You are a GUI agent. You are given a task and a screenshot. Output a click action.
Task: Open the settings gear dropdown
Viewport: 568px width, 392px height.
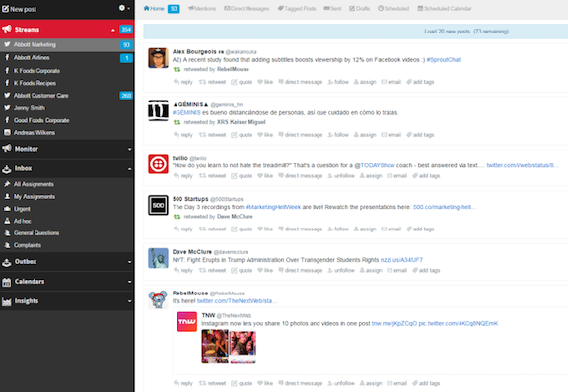click(124, 8)
